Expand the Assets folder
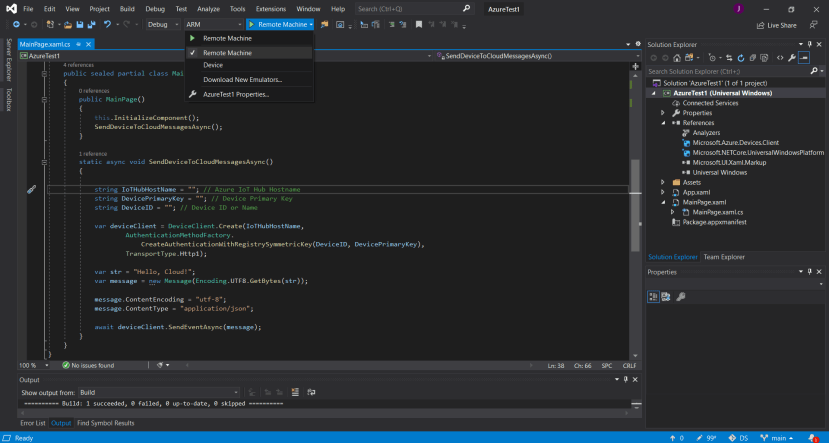This screenshot has height=443, width=829. 662,182
